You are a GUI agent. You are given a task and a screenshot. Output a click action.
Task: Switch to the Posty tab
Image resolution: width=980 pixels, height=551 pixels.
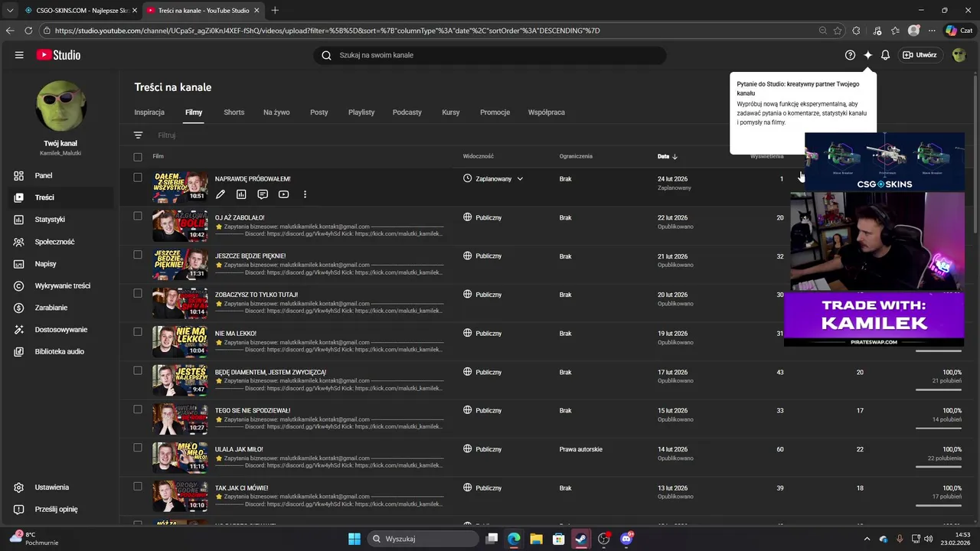(x=319, y=112)
